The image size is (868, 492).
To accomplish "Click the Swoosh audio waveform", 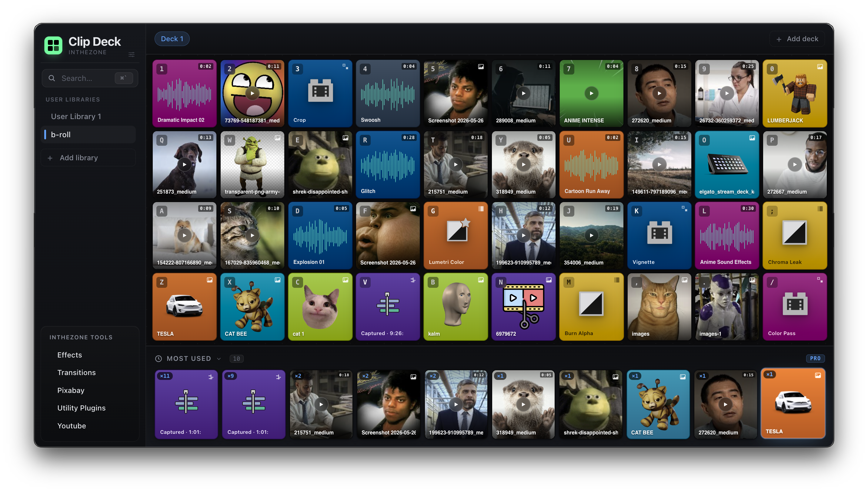I will click(388, 94).
